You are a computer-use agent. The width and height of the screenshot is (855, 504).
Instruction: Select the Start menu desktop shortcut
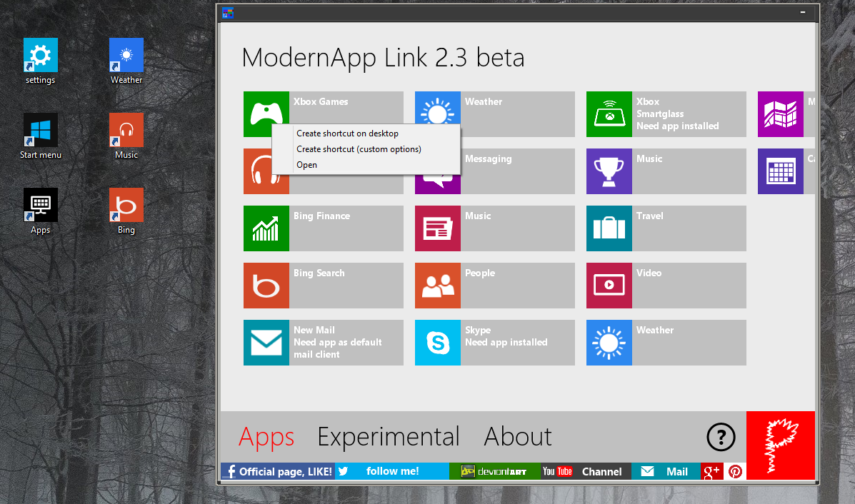tap(40, 136)
